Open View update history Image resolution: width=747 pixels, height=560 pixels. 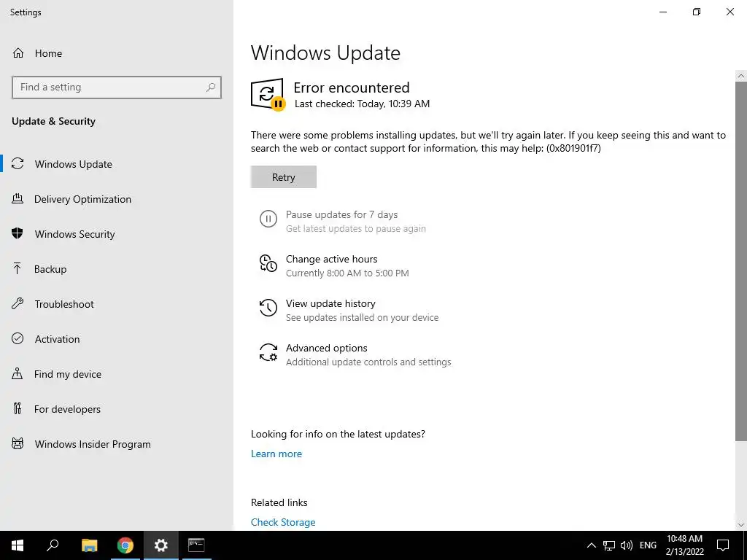[x=330, y=303]
